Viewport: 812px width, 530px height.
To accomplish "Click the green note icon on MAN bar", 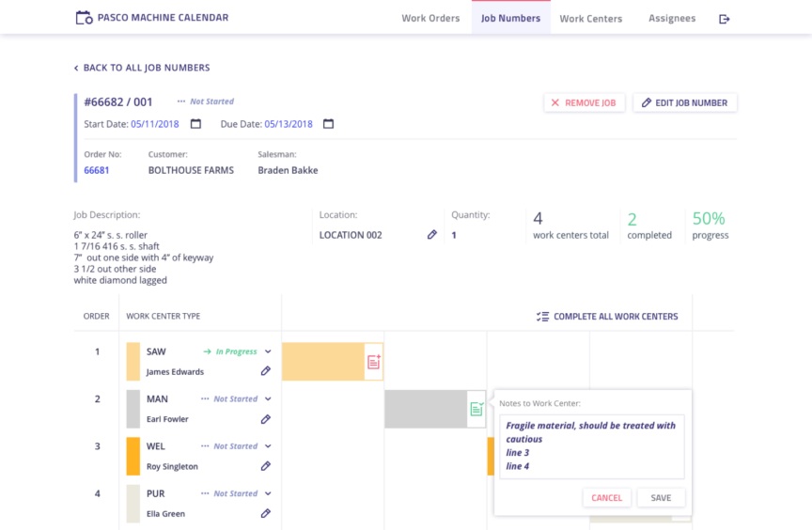I will pos(476,409).
